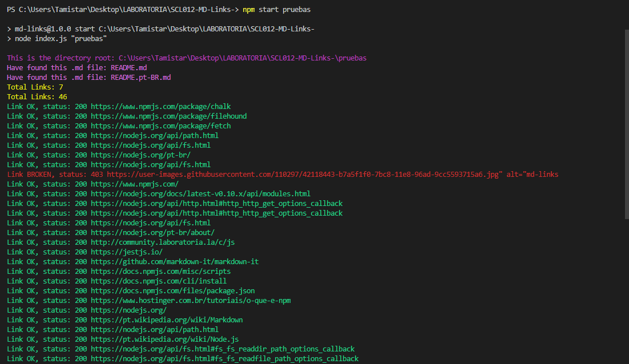This screenshot has height=364, width=629.
Task: Click the 'md-links@1.0.0 start' line
Action: (160, 29)
